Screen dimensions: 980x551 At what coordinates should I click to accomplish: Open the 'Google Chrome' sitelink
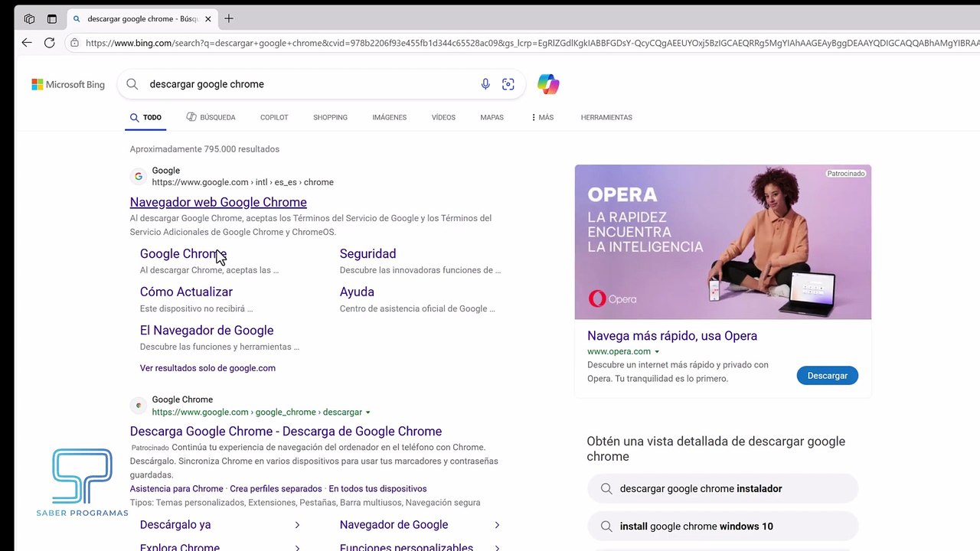pyautogui.click(x=183, y=253)
